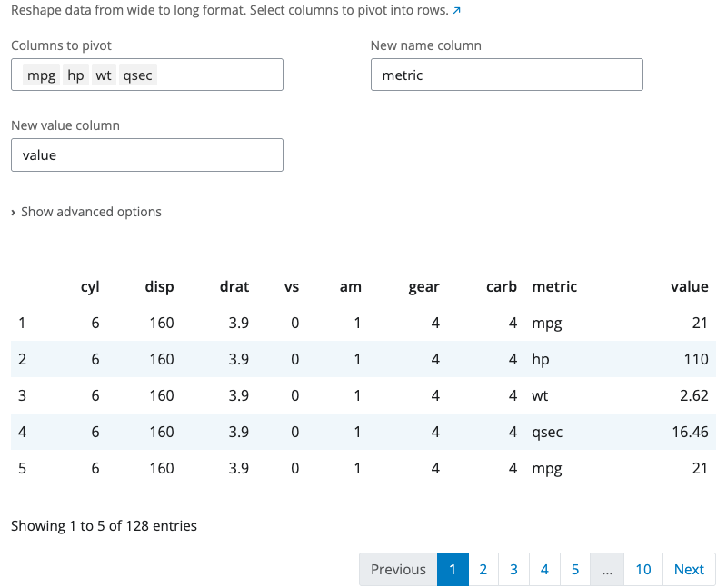The width and height of the screenshot is (727, 588).
Task: Click the ellipsis in the pagination bar
Action: (607, 569)
